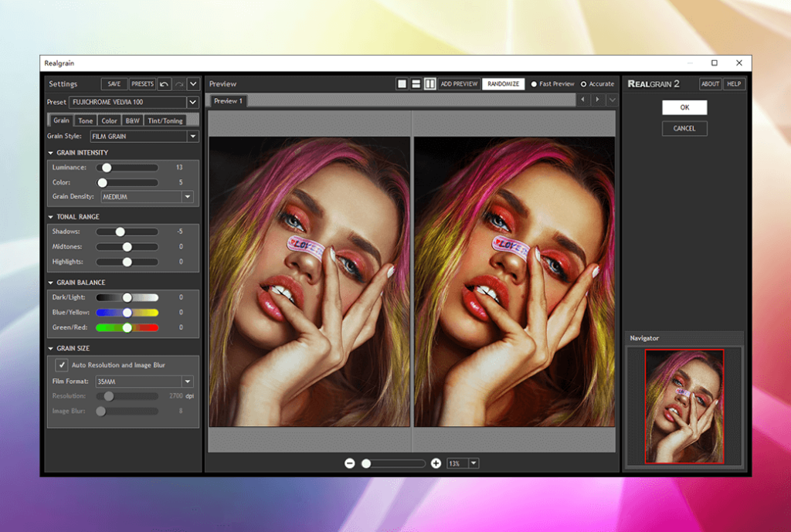This screenshot has height=532, width=791.
Task: Close the Realgrain window
Action: pyautogui.click(x=739, y=63)
